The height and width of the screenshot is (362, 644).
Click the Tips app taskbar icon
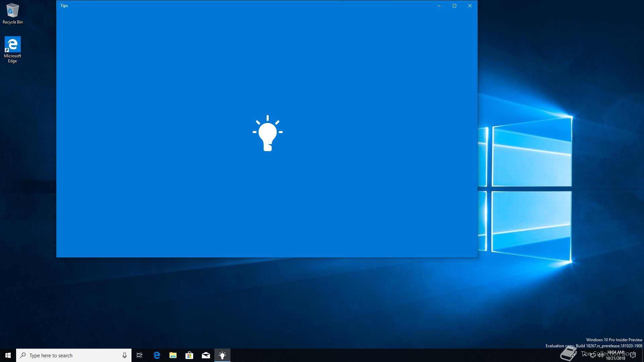click(x=222, y=355)
